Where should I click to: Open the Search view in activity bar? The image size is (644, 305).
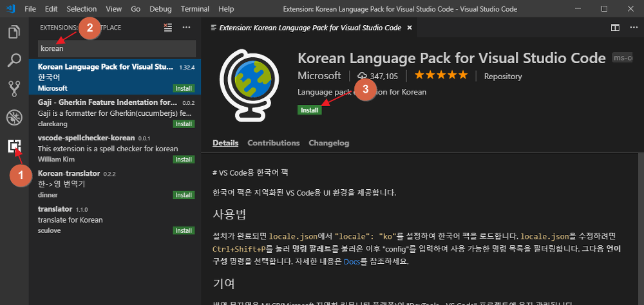pos(14,60)
